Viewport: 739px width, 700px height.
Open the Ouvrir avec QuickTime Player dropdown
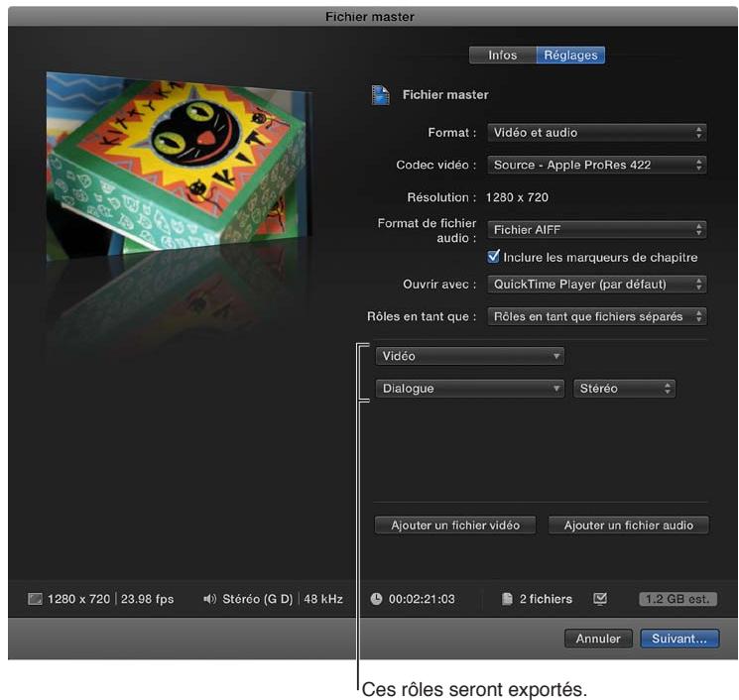coord(597,285)
